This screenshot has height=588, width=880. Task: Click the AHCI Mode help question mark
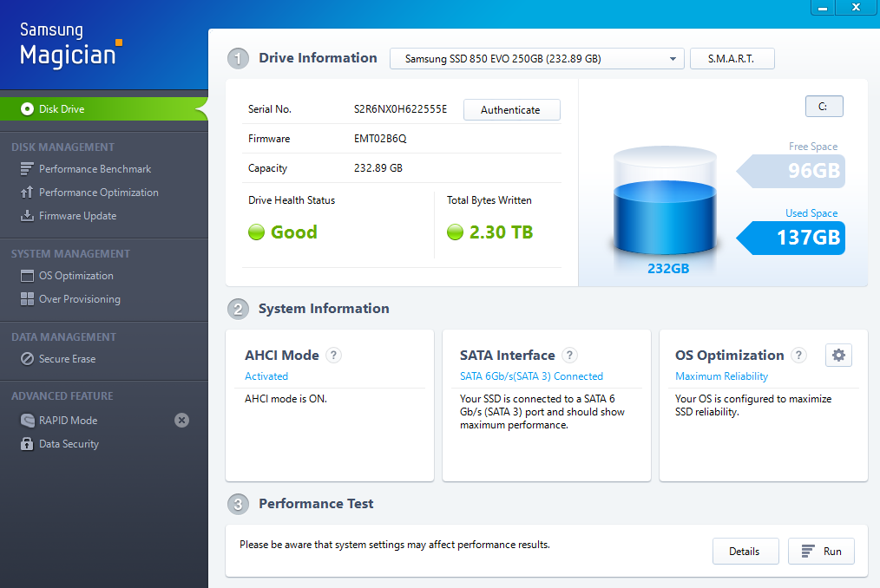pyautogui.click(x=334, y=356)
